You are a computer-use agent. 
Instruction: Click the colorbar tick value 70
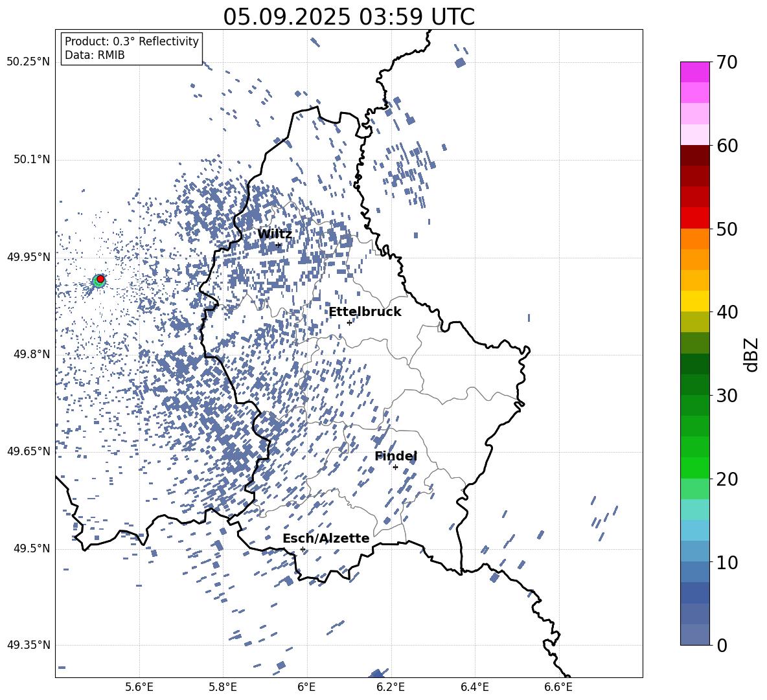coord(727,62)
